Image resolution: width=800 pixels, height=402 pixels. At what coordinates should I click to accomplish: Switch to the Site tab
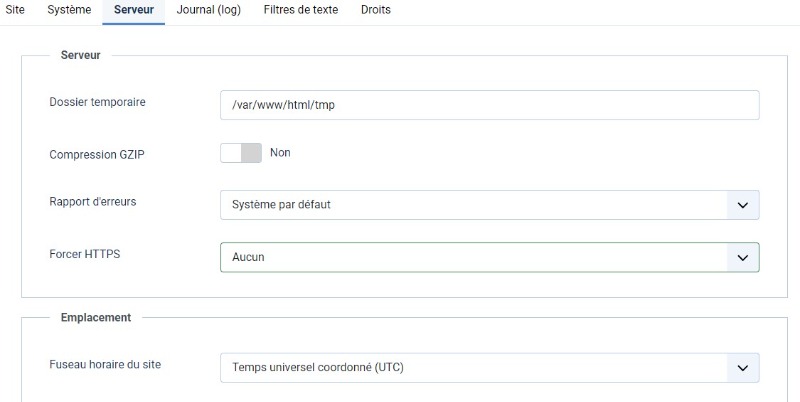coord(15,10)
